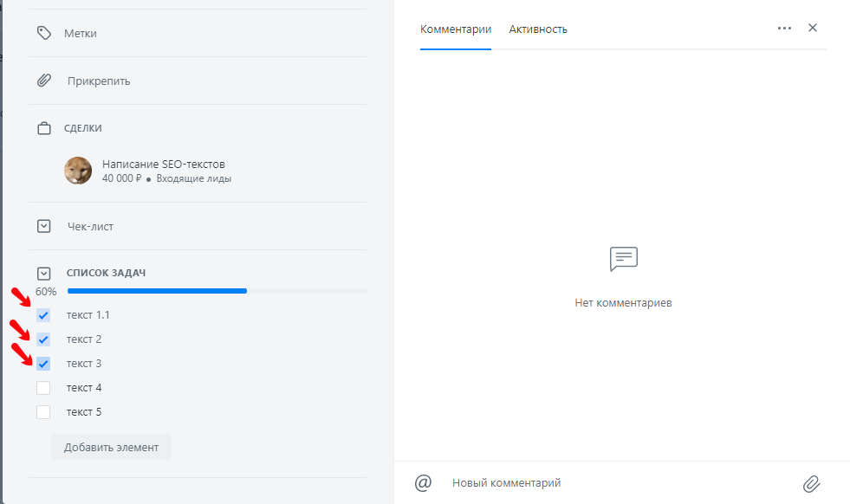Image resolution: width=850 pixels, height=504 pixels.
Task: Click the tag icon beside Метки
Action: [44, 33]
